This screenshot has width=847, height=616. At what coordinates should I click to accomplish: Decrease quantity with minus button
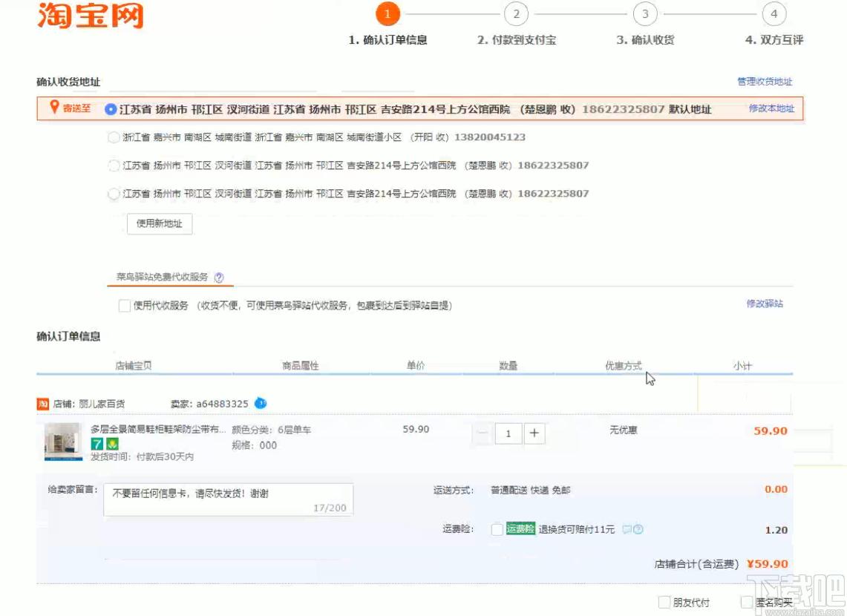(483, 433)
